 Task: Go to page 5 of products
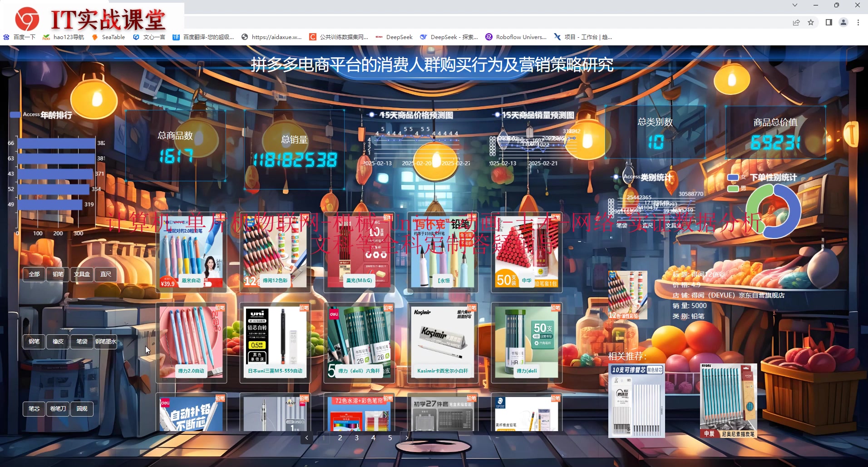390,437
